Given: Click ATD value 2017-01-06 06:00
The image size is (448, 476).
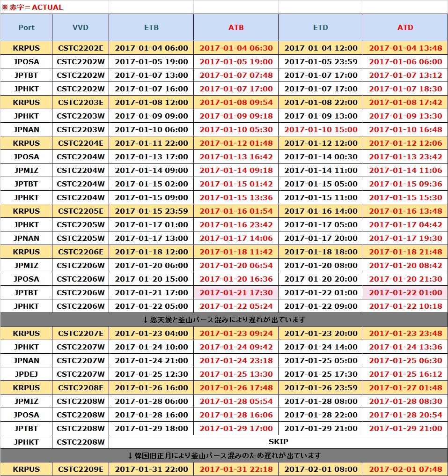Looking at the screenshot, I should pyautogui.click(x=405, y=62).
